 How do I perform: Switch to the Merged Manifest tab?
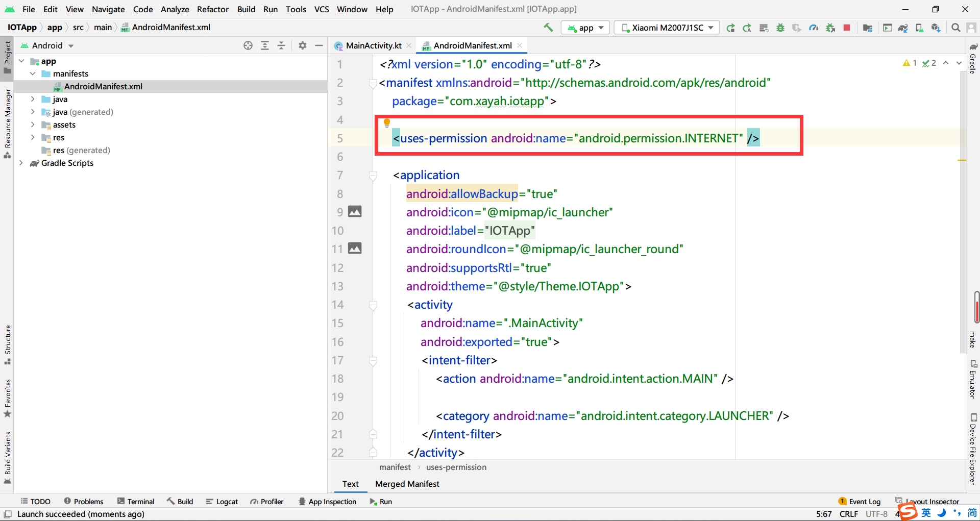point(407,484)
